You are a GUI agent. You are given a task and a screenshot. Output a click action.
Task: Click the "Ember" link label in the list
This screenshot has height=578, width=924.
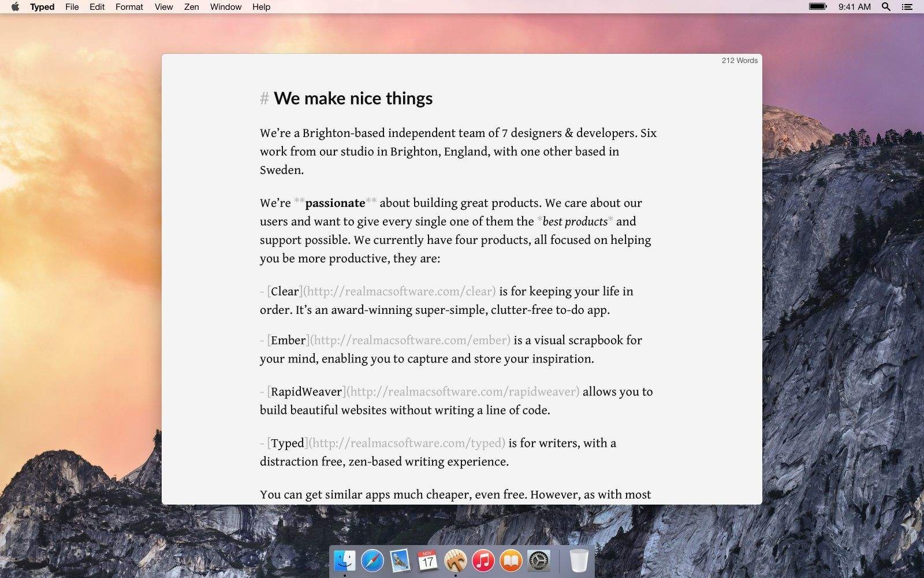coord(288,340)
